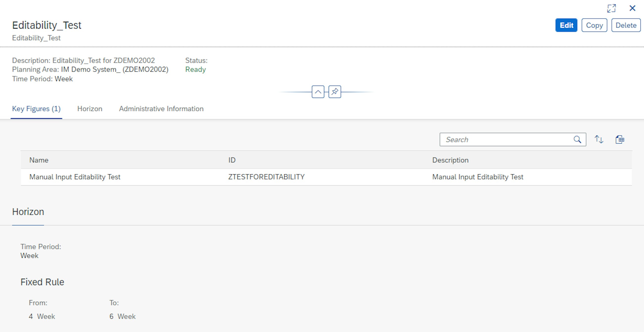Click the Ready status indicator
The width and height of the screenshot is (644, 332).
click(x=196, y=69)
